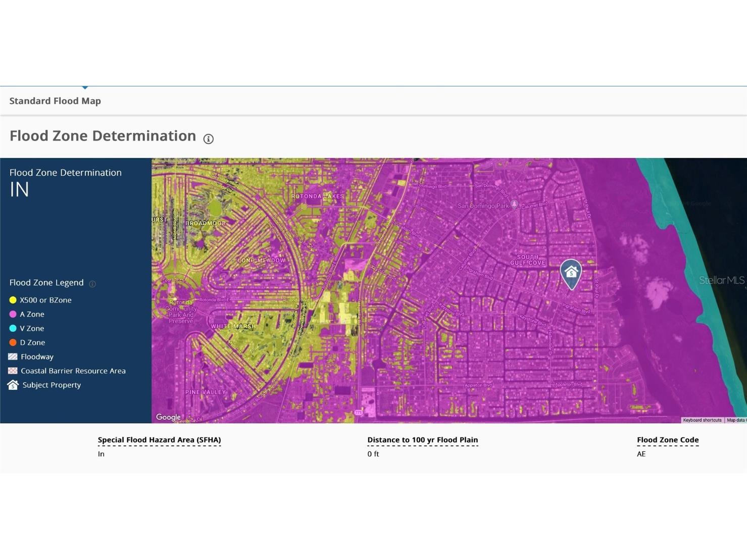Viewport: 747px width, 560px height.
Task: Click the yellow X500 or BZone swatch
Action: (x=13, y=300)
